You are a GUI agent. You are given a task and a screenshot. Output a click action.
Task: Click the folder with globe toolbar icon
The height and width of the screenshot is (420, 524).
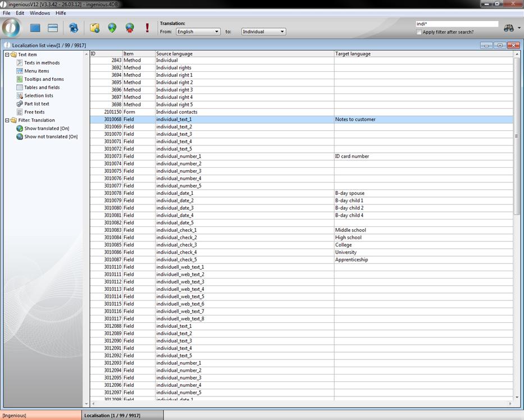[95, 28]
